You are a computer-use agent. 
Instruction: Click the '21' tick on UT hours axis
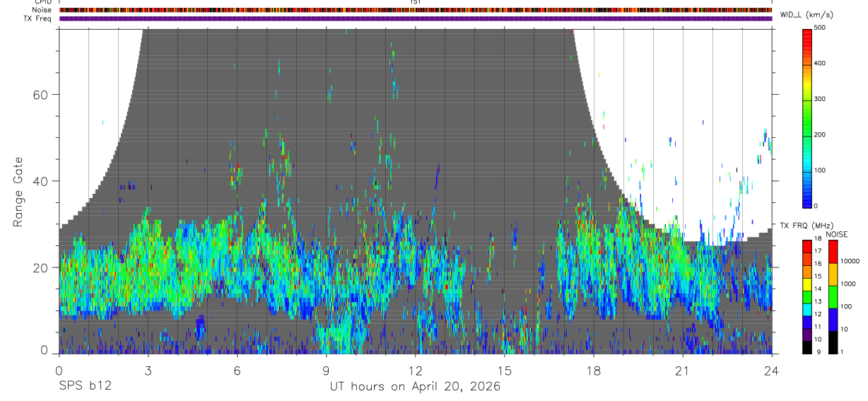tap(682, 371)
